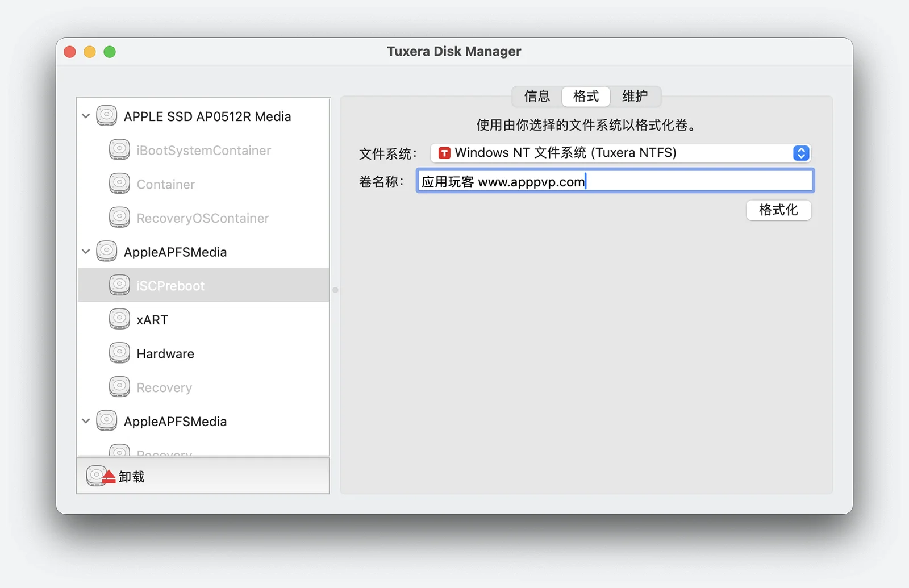Click the iBootSystemContainer volume icon
Image resolution: width=909 pixels, height=588 pixels.
[x=119, y=150]
